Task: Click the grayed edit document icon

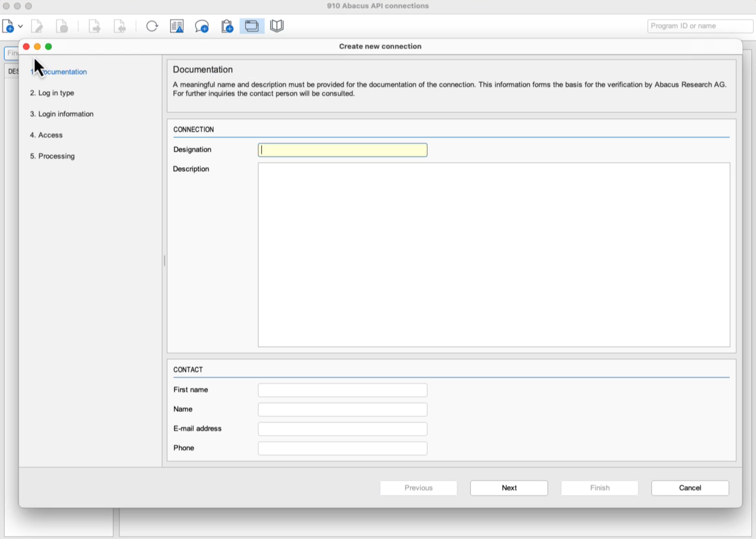Action: (37, 26)
